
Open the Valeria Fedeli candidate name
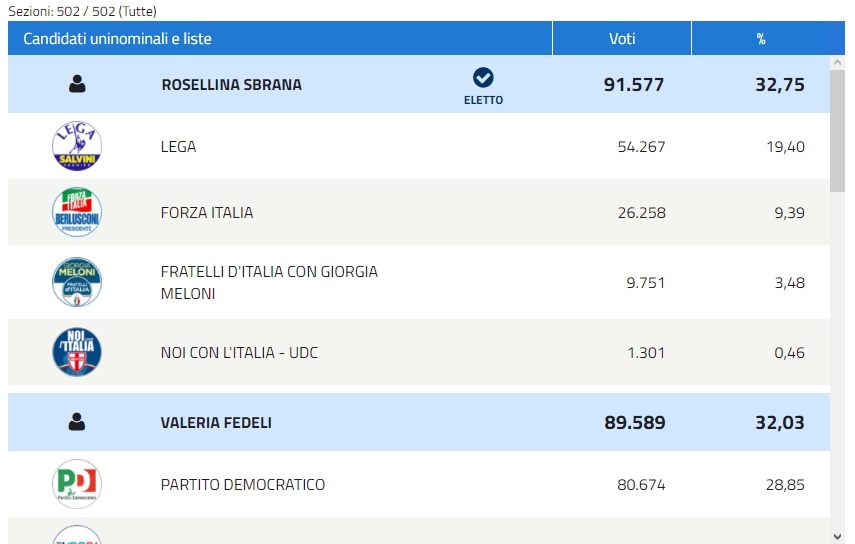(x=216, y=423)
